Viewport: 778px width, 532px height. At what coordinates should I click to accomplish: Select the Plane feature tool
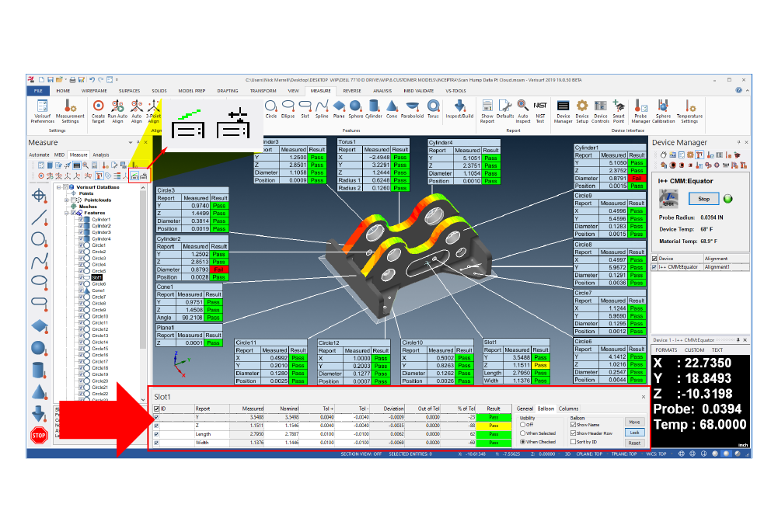[339, 109]
